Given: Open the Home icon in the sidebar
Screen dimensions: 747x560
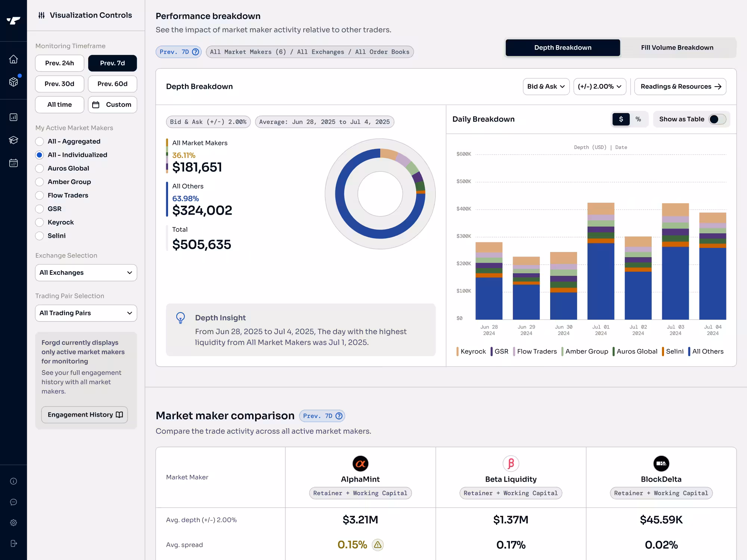Looking at the screenshot, I should click(x=13, y=59).
